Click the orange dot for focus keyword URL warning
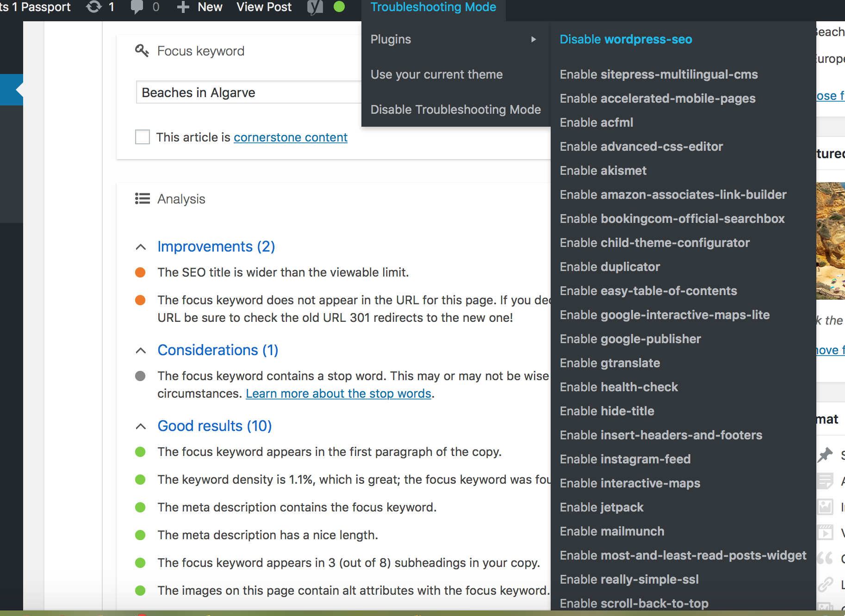 [x=140, y=300]
